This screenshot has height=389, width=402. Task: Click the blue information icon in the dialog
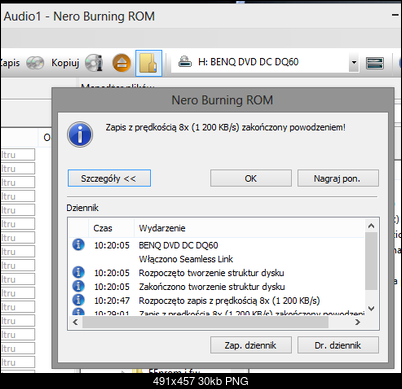coord(80,134)
